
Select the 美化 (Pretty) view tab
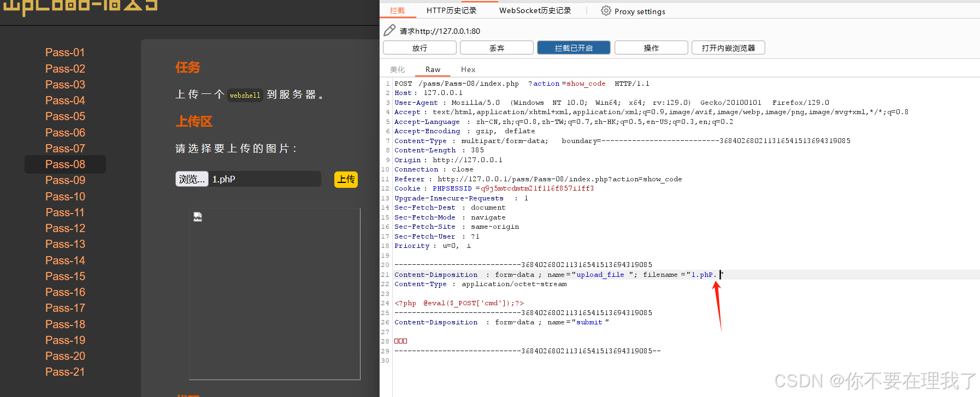point(398,69)
